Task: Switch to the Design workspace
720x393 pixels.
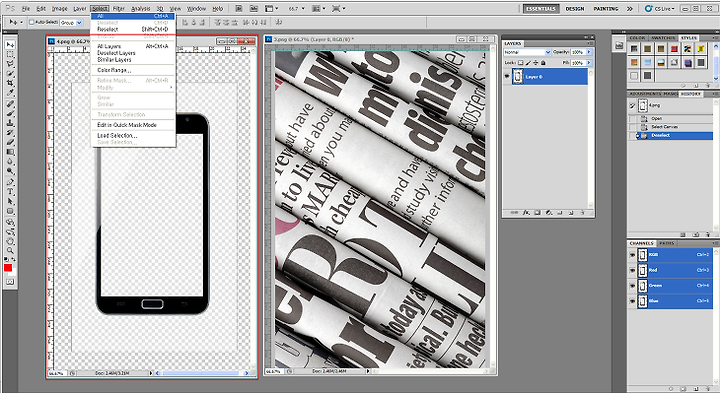Action: coord(574,8)
